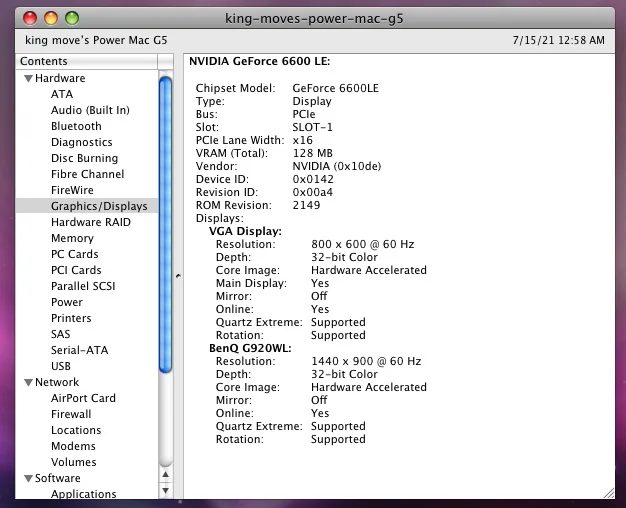This screenshot has height=508, width=626.
Task: Click the Network category label
Action: pyautogui.click(x=57, y=382)
